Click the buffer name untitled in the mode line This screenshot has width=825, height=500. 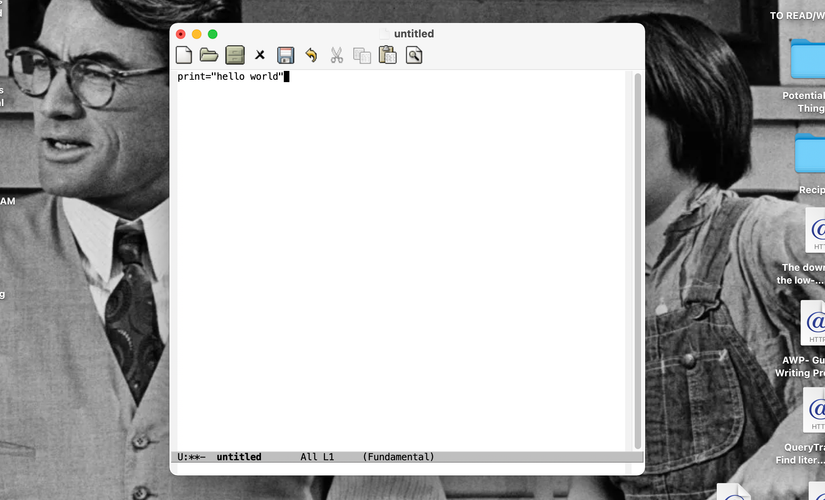pyautogui.click(x=239, y=457)
